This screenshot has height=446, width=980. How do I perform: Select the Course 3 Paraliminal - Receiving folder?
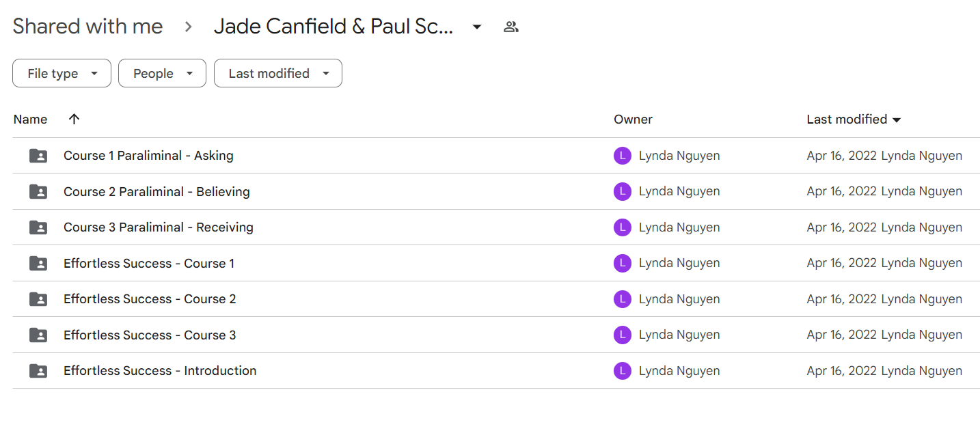click(495, 227)
